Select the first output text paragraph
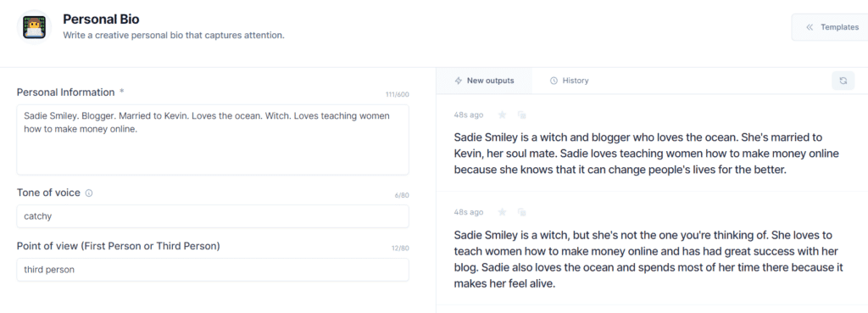 click(647, 154)
